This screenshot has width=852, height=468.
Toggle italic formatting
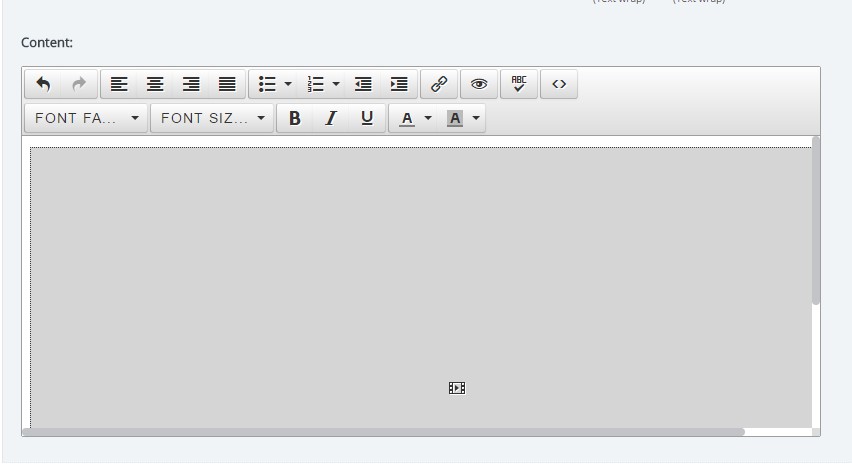[331, 118]
